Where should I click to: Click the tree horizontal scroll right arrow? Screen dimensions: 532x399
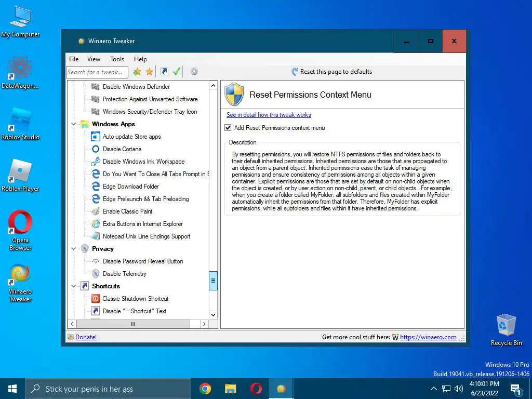coord(204,324)
